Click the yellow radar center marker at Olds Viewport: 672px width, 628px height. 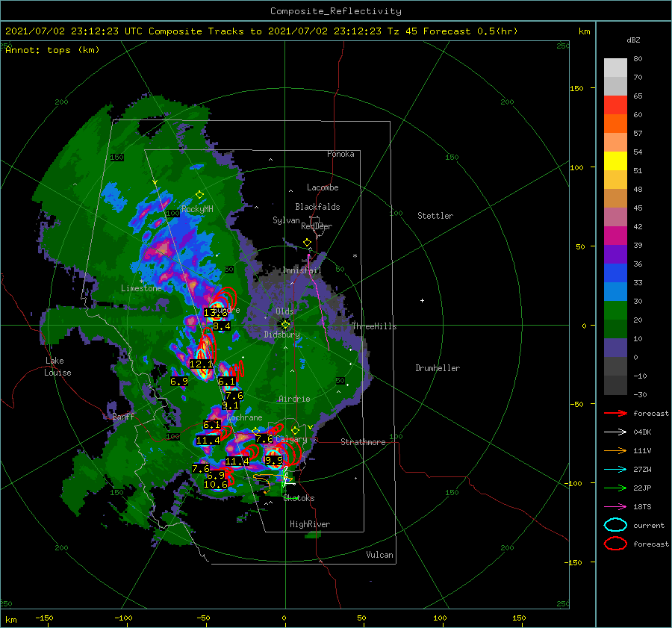coord(285,325)
